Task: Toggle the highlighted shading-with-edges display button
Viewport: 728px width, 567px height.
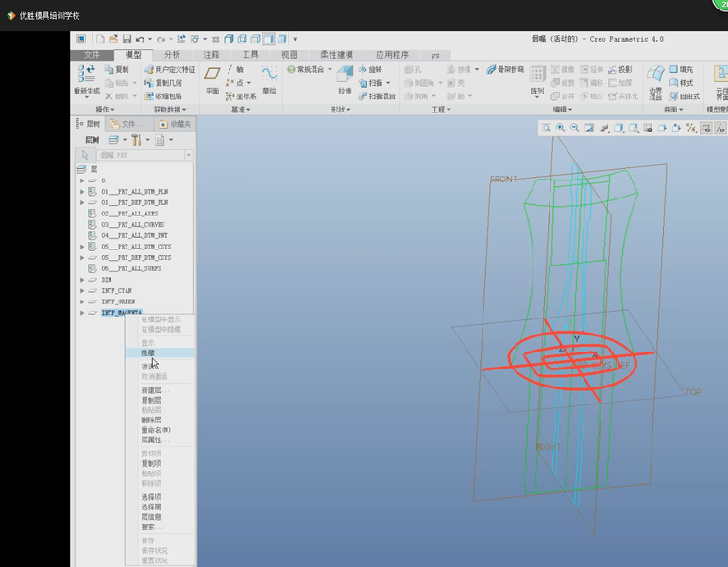Action: 268,39
